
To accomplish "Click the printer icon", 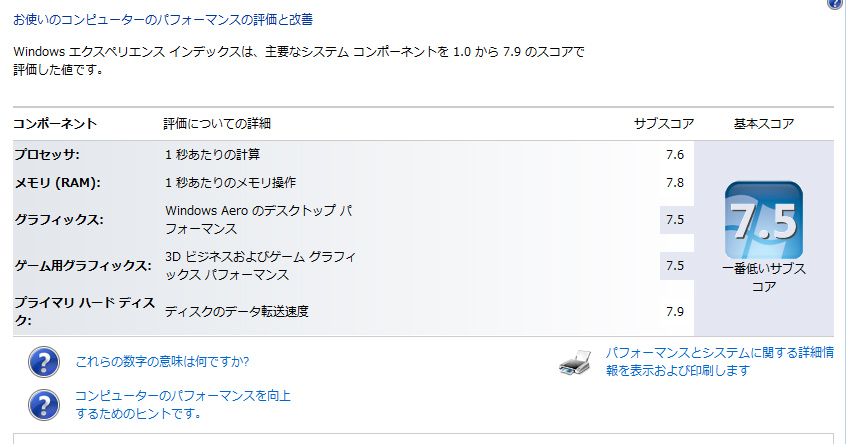I will [x=575, y=363].
